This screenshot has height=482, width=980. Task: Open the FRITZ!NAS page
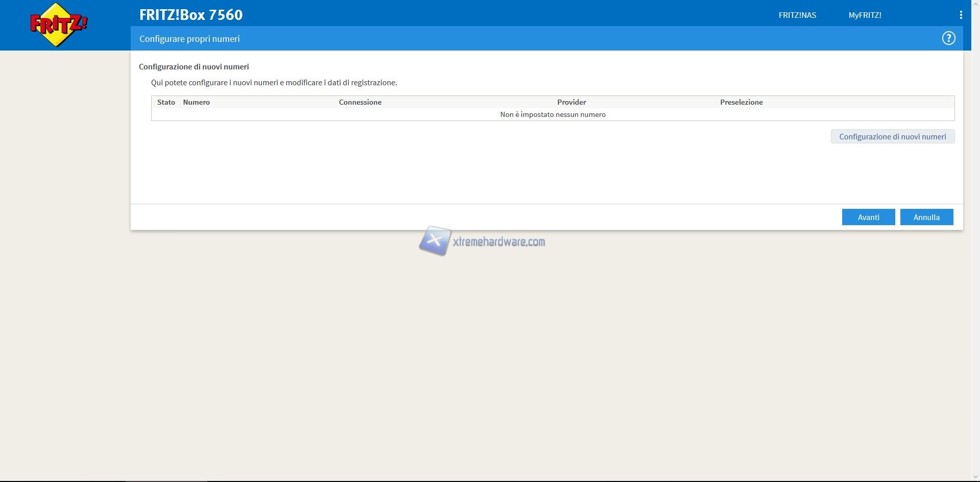[x=797, y=15]
